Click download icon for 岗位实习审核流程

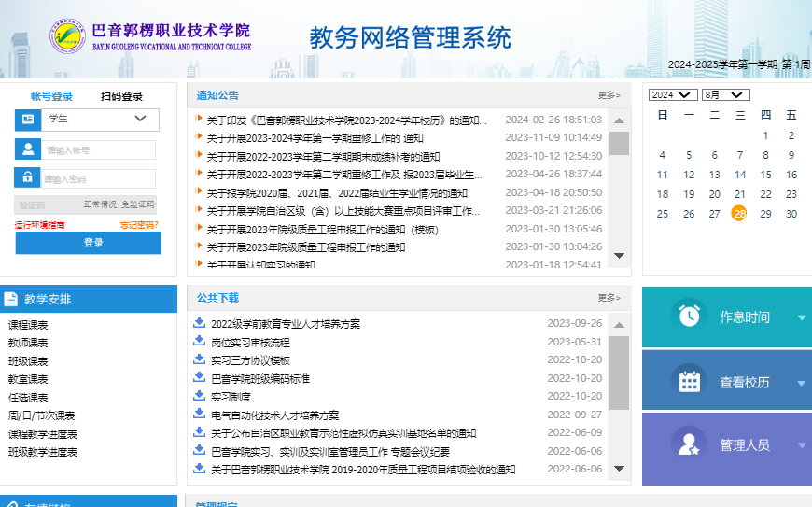[200, 340]
